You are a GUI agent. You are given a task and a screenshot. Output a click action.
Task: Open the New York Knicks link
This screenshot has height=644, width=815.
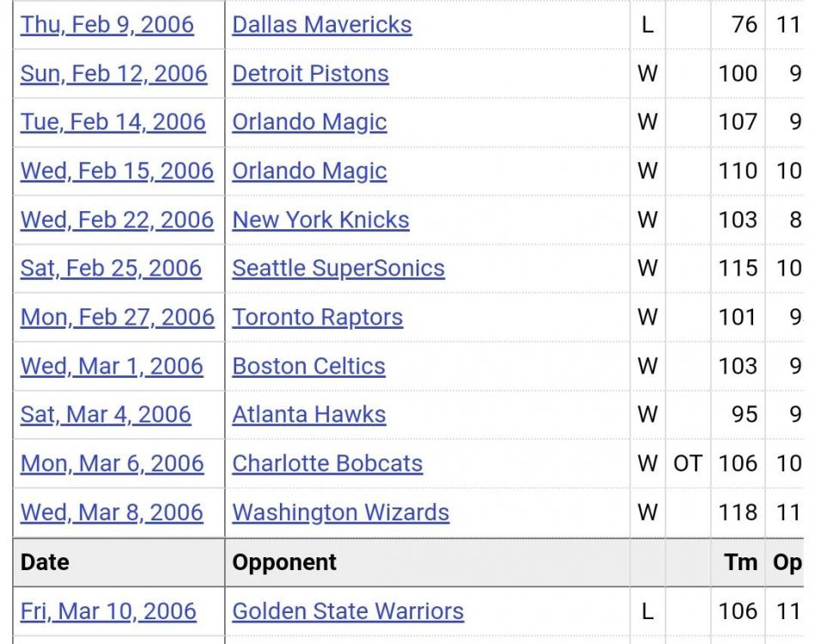pos(320,220)
